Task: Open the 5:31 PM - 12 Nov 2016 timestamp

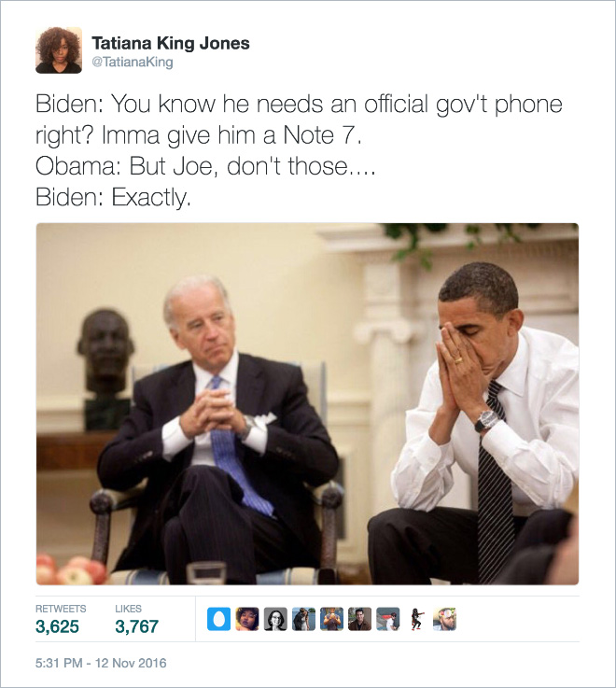Action: [x=101, y=663]
